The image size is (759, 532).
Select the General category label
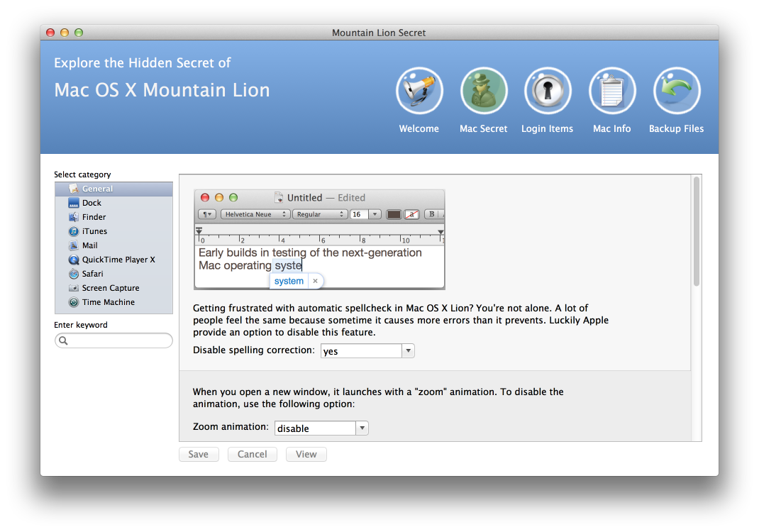(97, 189)
